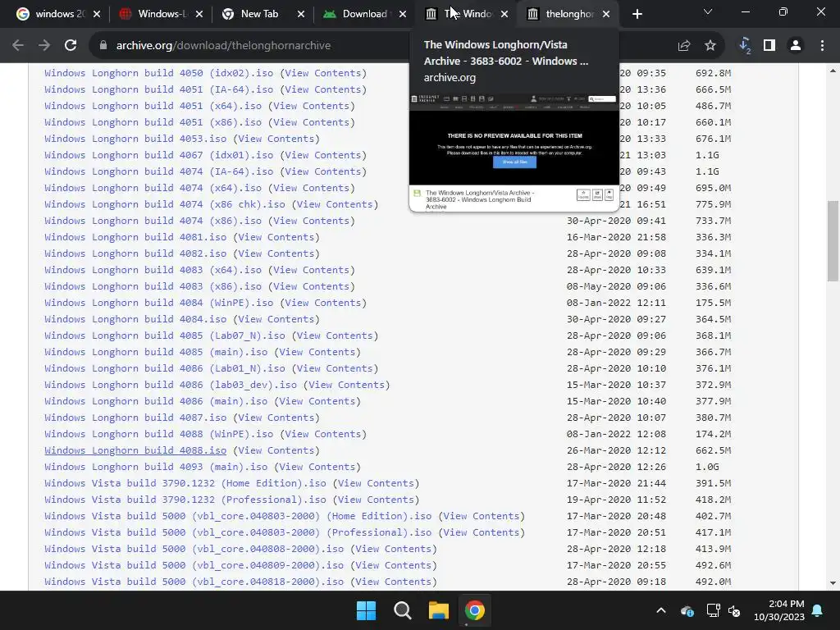840x630 pixels.
Task: Open taskbar Search
Action: pos(402,610)
